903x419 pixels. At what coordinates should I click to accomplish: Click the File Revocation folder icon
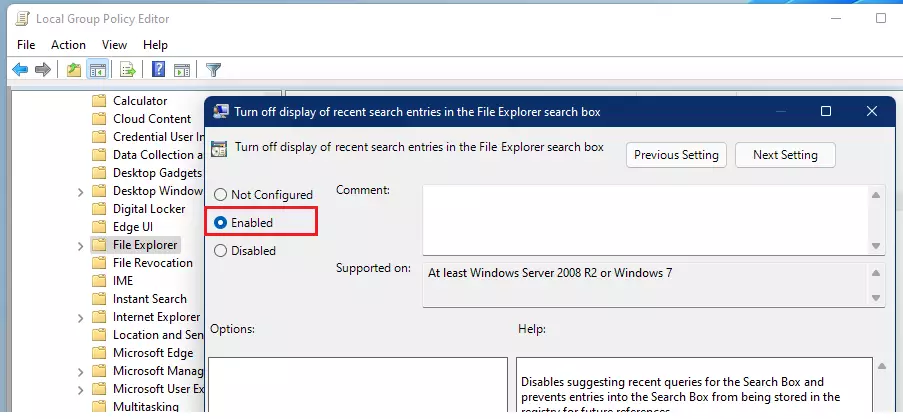(x=99, y=262)
